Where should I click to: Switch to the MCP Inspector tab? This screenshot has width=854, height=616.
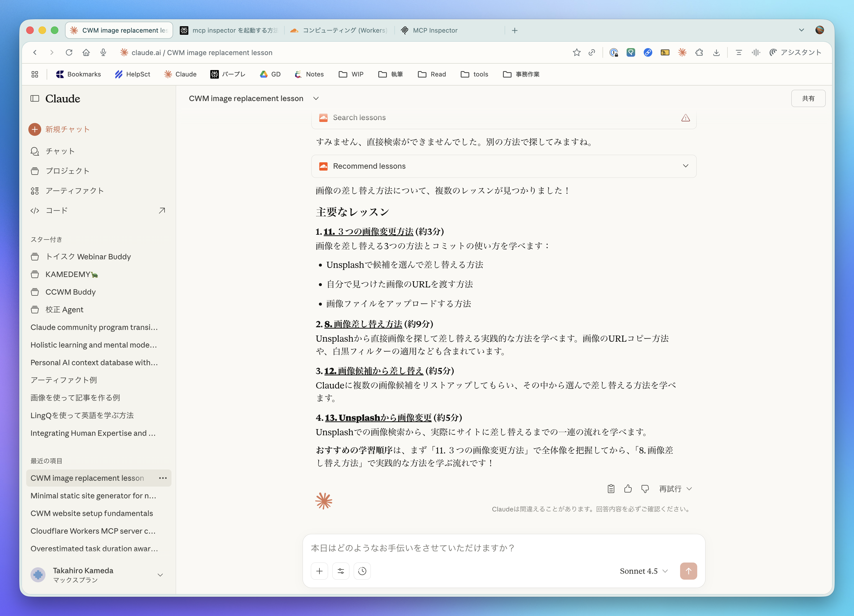pos(435,30)
